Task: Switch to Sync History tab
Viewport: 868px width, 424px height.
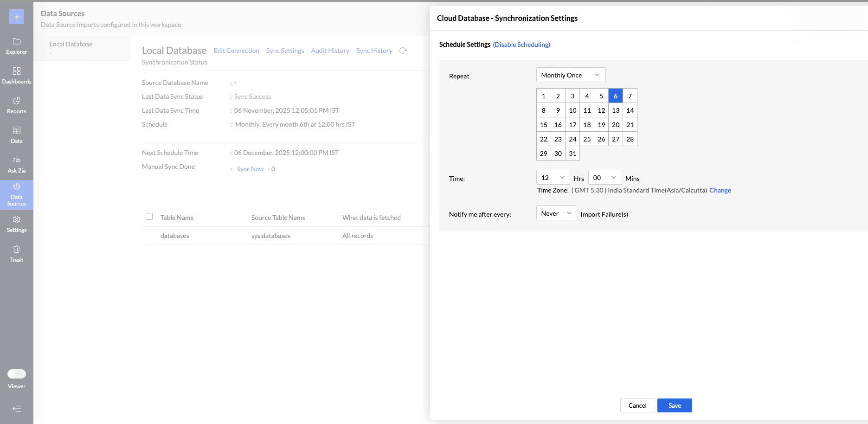Action: tap(374, 51)
